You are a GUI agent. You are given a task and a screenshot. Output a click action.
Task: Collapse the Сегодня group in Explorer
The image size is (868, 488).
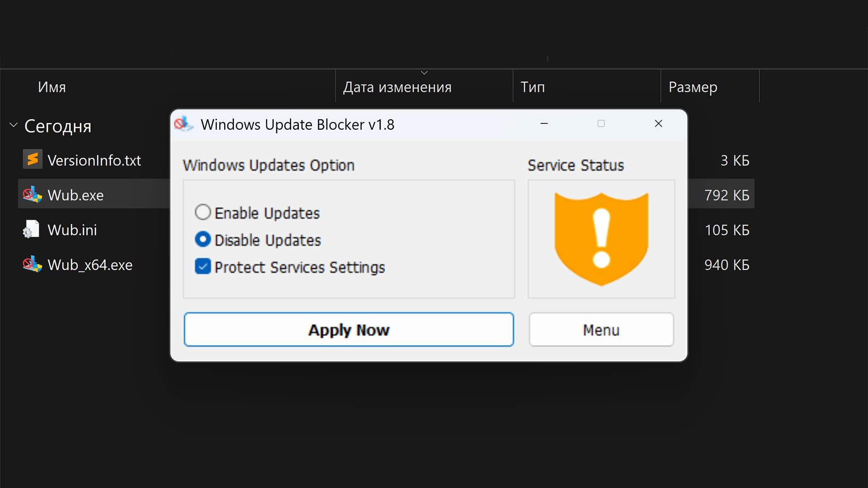pyautogui.click(x=14, y=125)
